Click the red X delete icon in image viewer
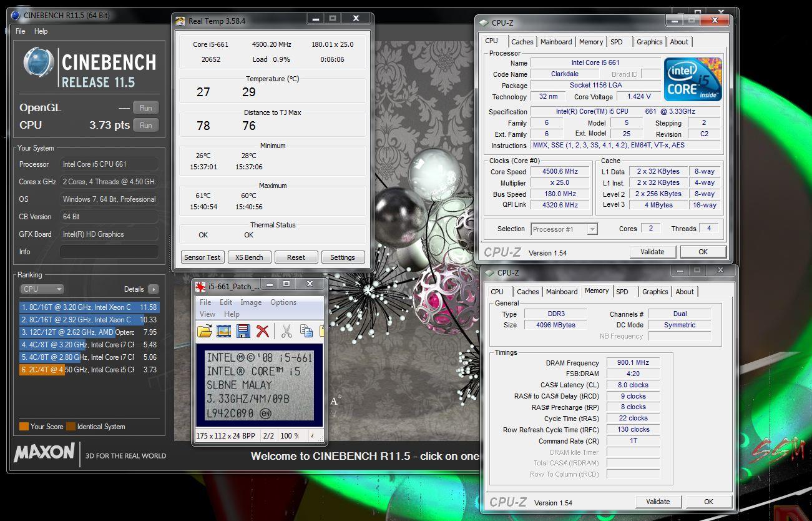The height and width of the screenshot is (521, 812). point(263,331)
